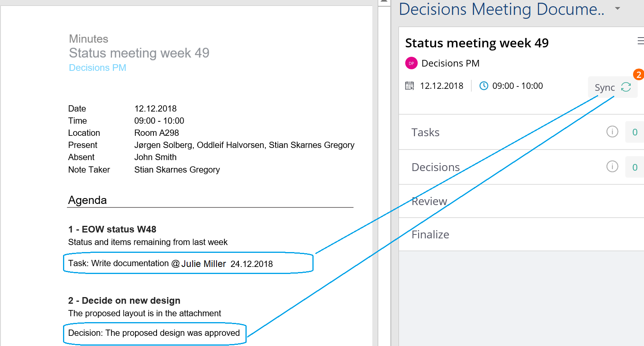Expand the Decisions Meeting Documents pane dropdown arrow
644x346 pixels.
click(x=617, y=8)
